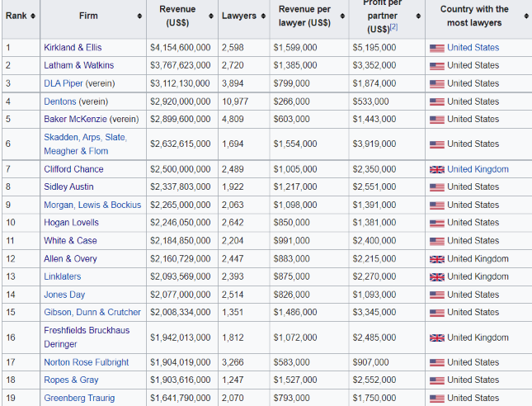The width and height of the screenshot is (532, 406).
Task: Open the DLA Piper link
Action: coord(64,83)
